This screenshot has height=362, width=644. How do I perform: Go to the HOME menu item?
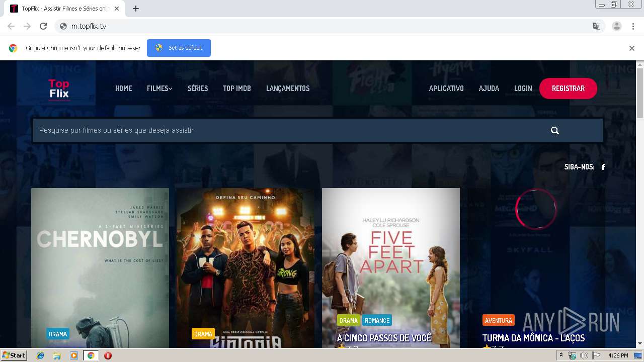click(123, 88)
